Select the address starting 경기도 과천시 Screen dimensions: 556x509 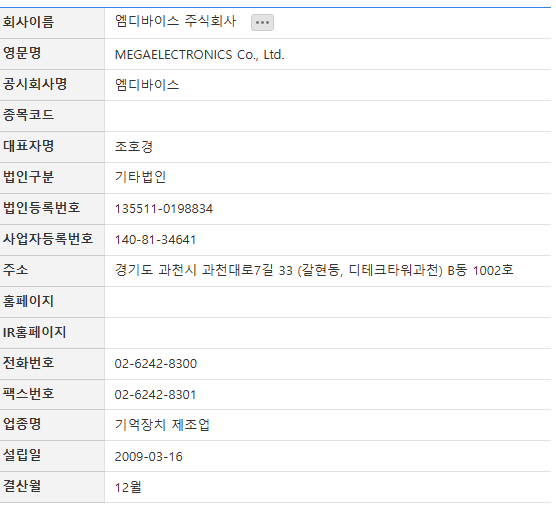click(314, 270)
